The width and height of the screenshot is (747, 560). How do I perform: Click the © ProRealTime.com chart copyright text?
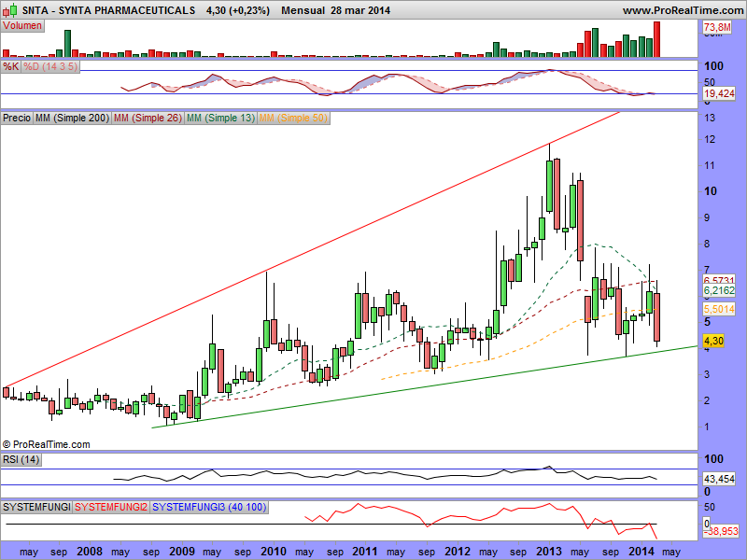46,444
